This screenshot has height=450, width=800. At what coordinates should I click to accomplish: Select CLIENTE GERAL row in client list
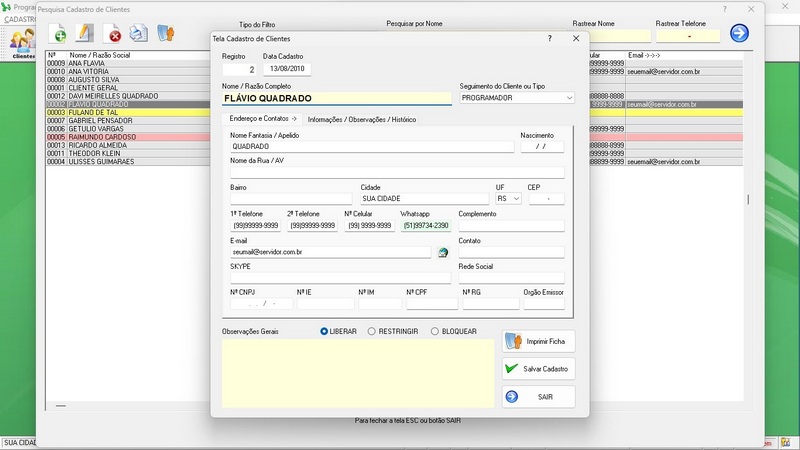(128, 88)
